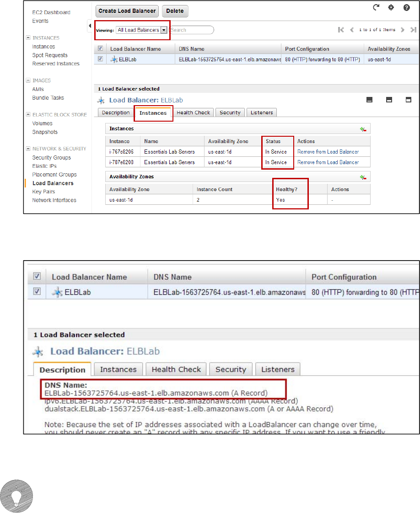Toggle ELBLab row checkbox in lower screenshot
420x513 pixels.
click(x=37, y=291)
